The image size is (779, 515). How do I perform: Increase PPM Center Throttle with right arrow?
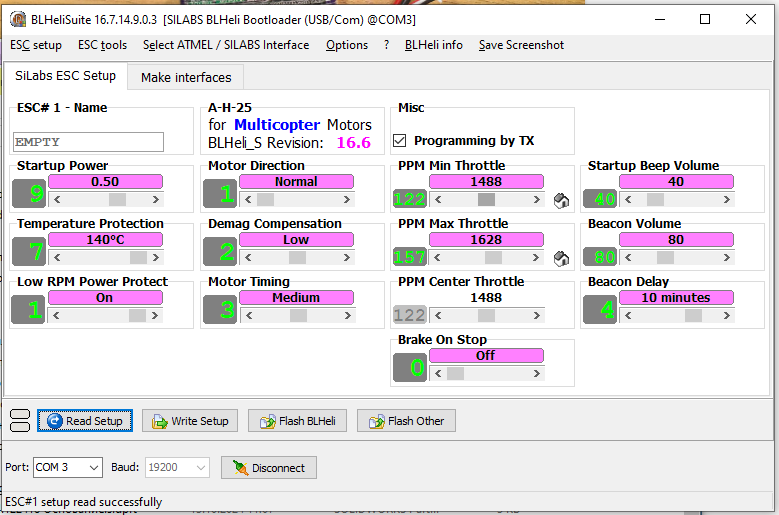point(537,315)
